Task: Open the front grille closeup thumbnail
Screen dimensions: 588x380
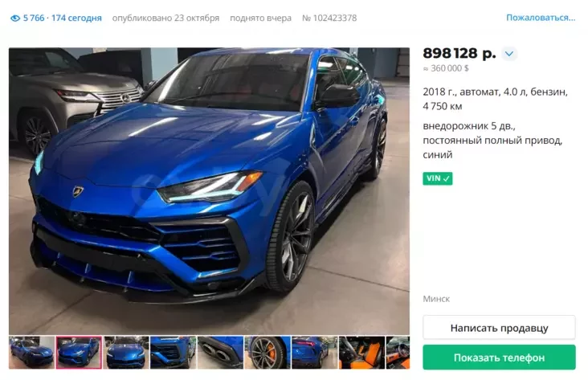Action: pyautogui.click(x=173, y=353)
